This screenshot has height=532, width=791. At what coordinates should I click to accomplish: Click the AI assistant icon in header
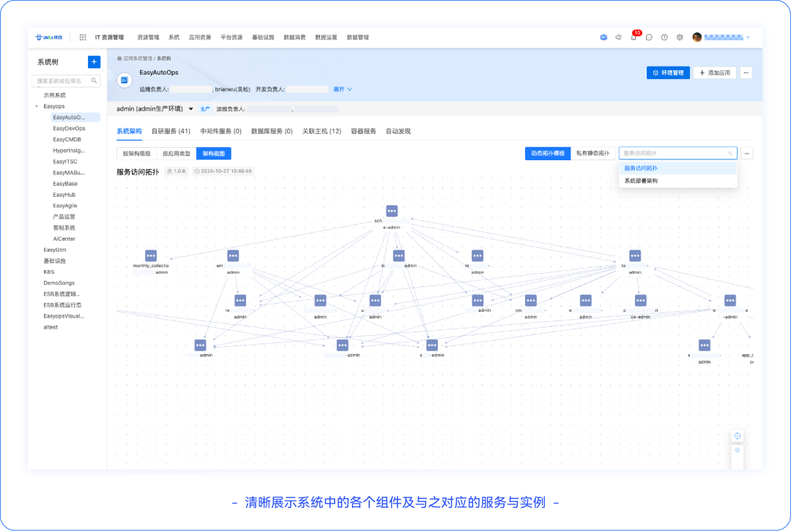tap(604, 37)
